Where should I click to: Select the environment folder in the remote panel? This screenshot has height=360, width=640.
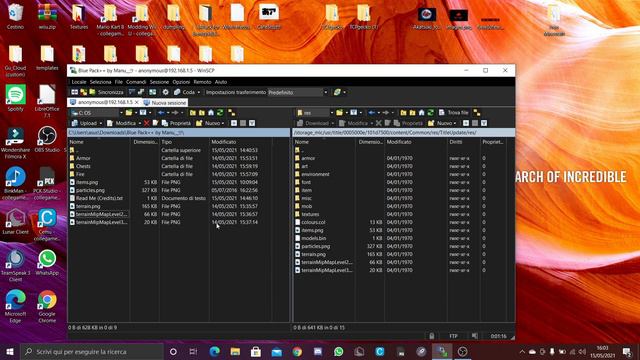(x=315, y=174)
